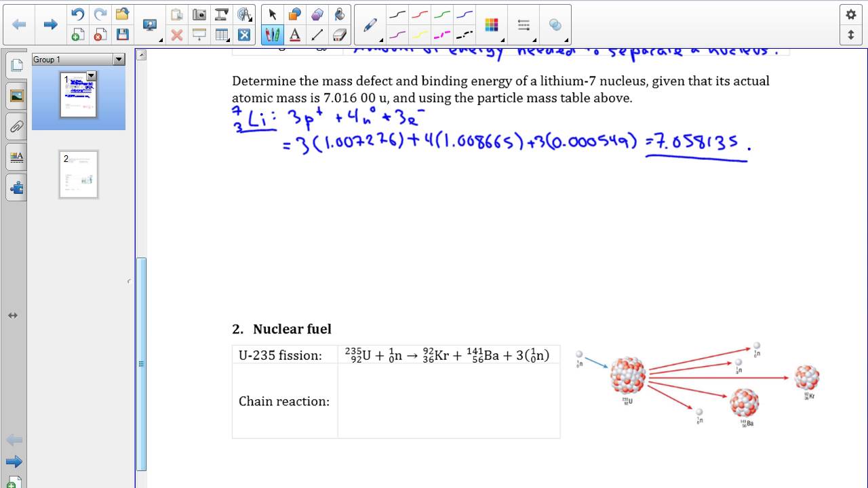Open a file with the folder icon
The height and width of the screenshot is (488, 868).
pos(122,14)
